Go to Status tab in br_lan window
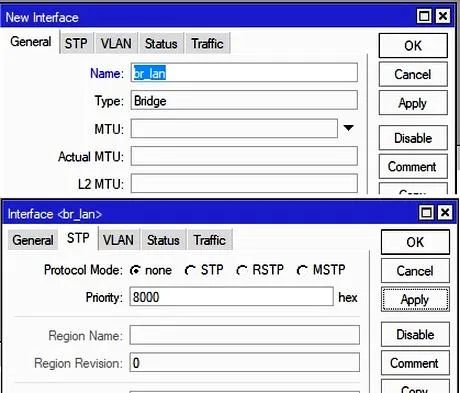460x393 pixels. pyautogui.click(x=163, y=240)
